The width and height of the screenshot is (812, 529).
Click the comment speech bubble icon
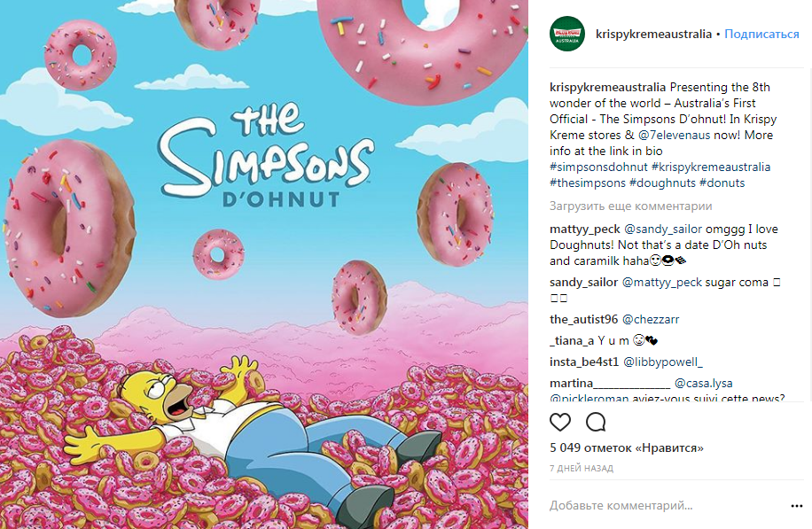596,421
